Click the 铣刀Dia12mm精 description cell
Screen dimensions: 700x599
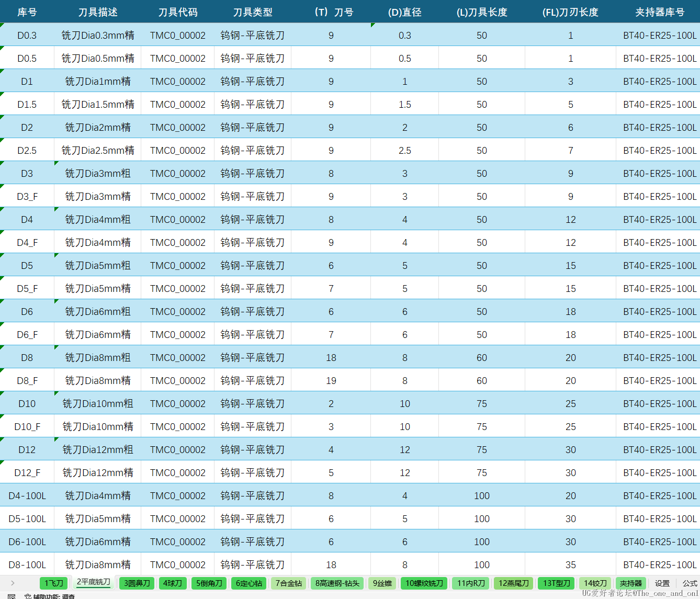tap(98, 472)
